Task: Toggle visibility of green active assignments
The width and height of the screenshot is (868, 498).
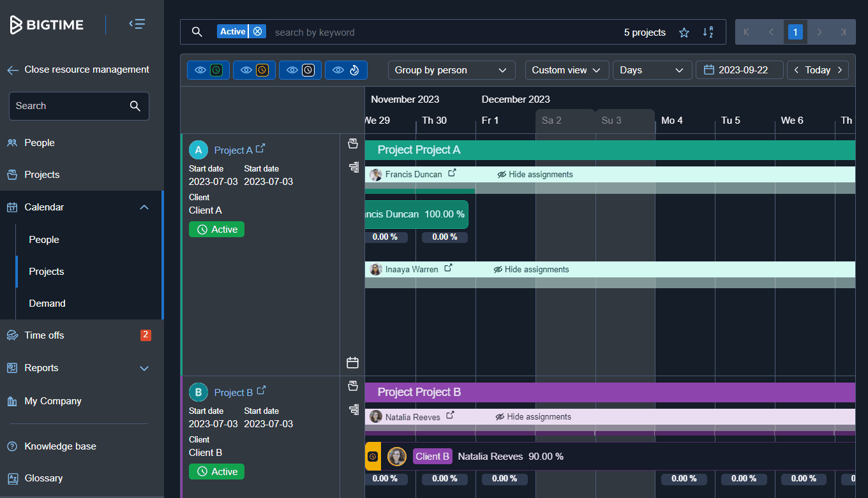Action: pyautogui.click(x=209, y=70)
